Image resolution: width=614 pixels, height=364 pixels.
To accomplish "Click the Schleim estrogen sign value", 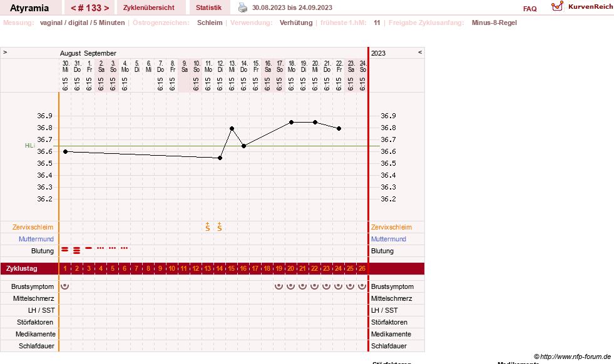I will (210, 23).
